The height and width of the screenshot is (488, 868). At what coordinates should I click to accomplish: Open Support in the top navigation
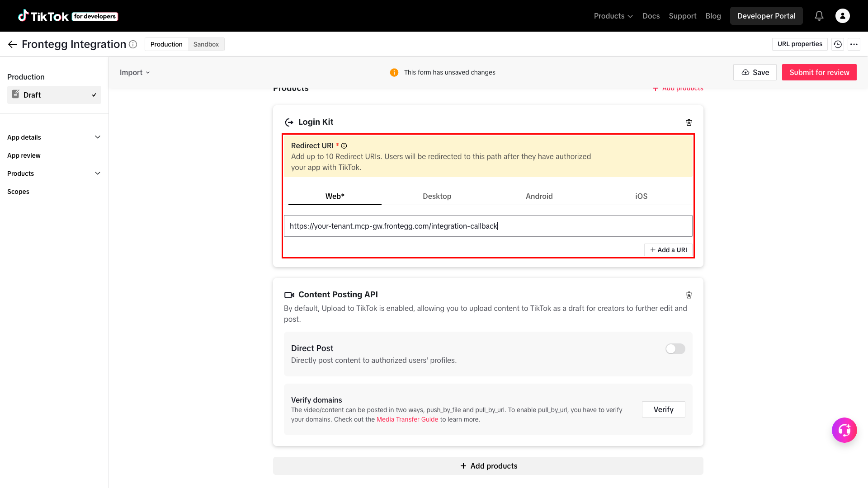[683, 16]
